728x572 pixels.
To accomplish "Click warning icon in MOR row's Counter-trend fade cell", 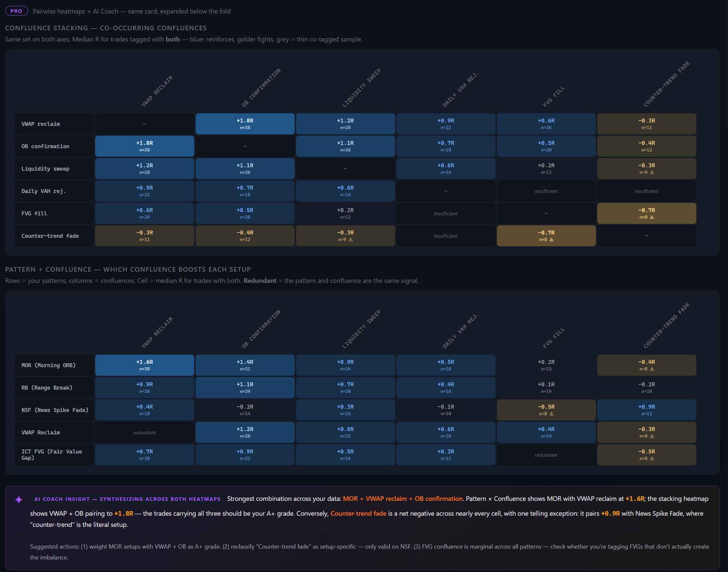I will click(652, 369).
